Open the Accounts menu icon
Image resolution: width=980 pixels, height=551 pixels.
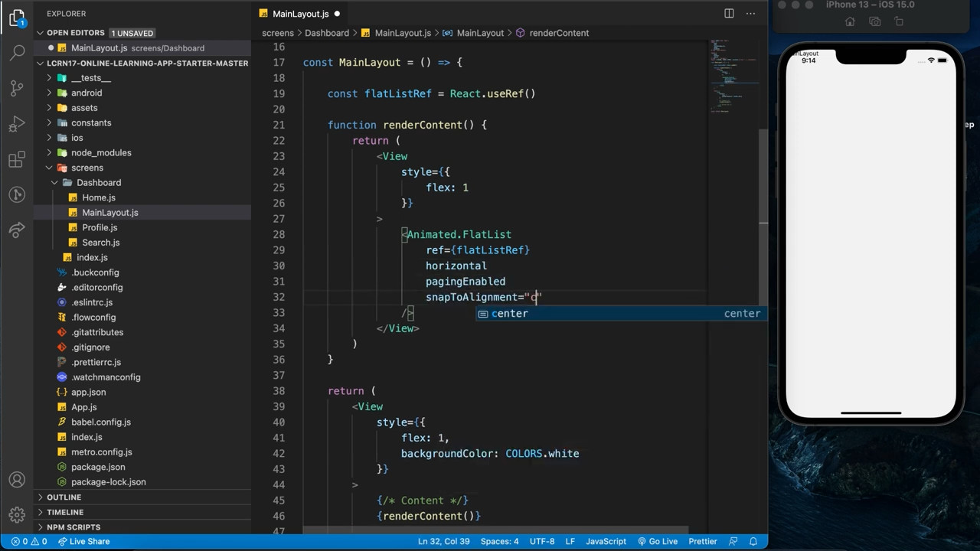[17, 480]
